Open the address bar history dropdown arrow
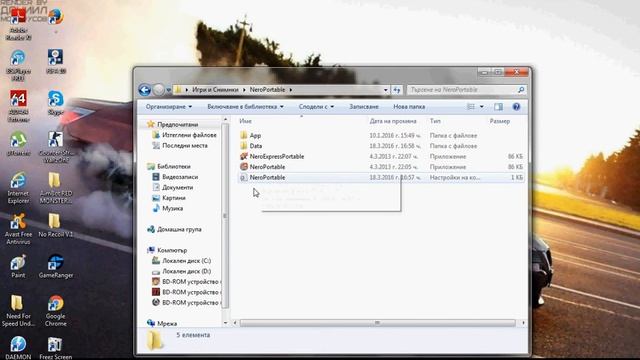The height and width of the screenshot is (360, 640). tap(385, 90)
